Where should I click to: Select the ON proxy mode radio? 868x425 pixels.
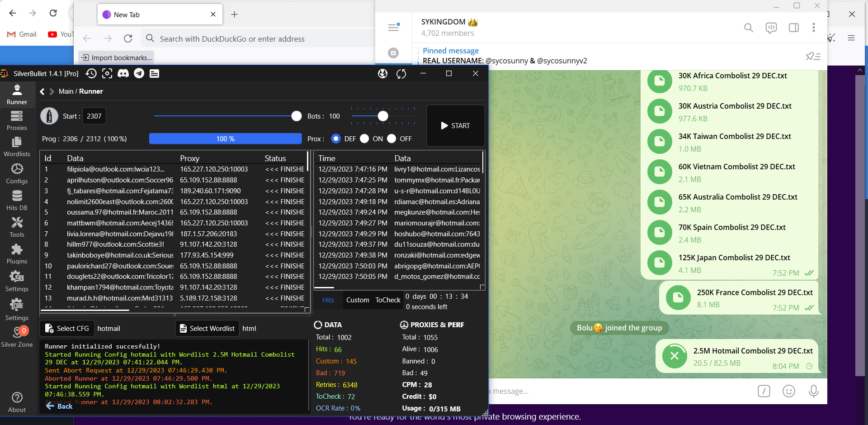[364, 138]
